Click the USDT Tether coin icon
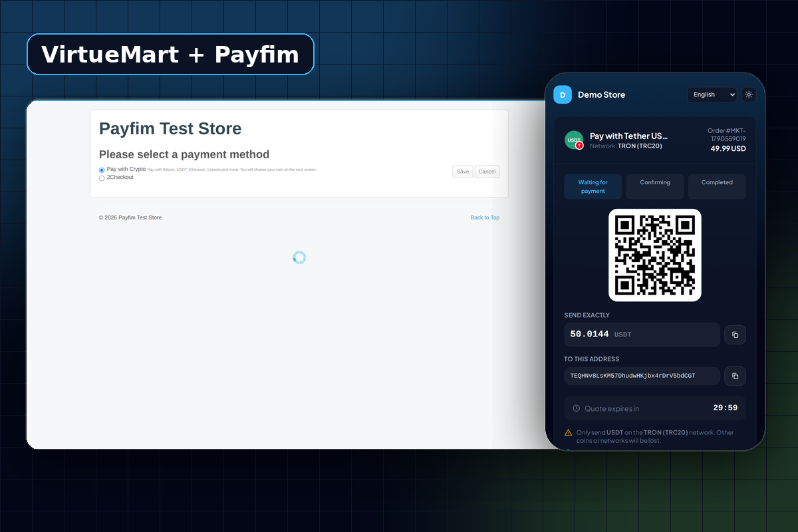The width and height of the screenshot is (798, 532). (x=574, y=140)
